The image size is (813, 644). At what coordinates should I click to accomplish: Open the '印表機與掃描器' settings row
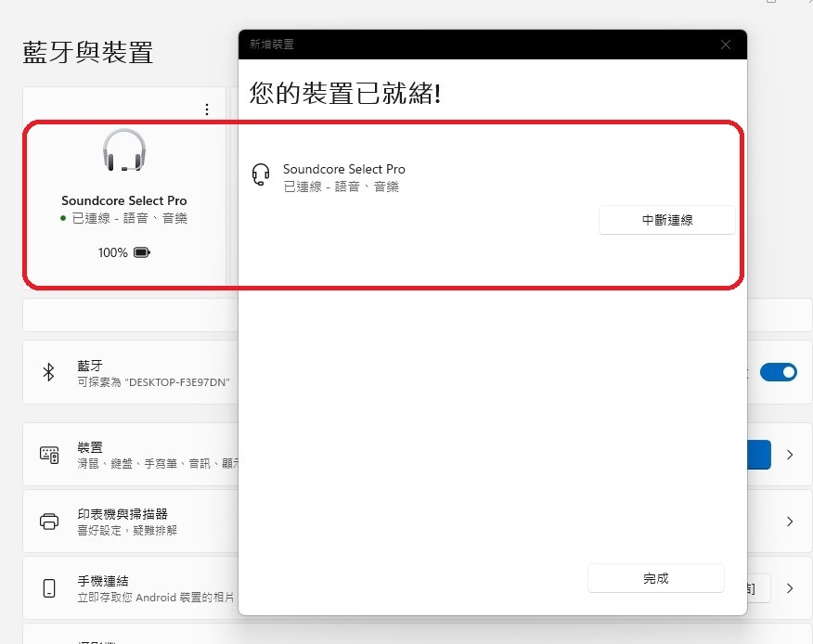(x=417, y=522)
